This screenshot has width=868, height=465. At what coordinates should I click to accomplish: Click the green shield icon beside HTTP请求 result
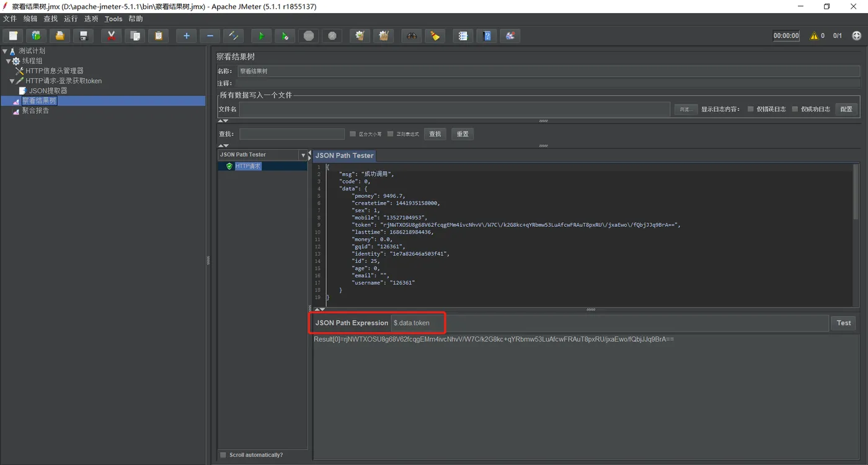[x=229, y=166]
